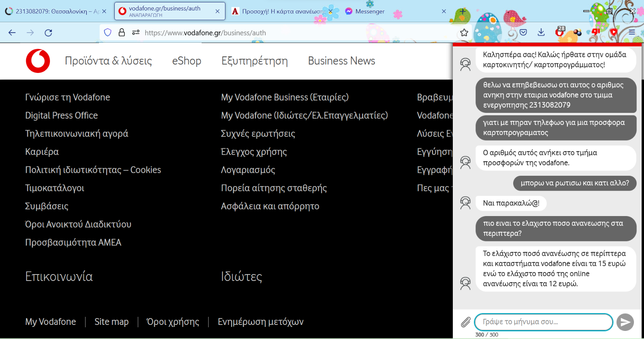Open the Συχνές ερωτήσεις link
The height and width of the screenshot is (339, 644).
(x=258, y=133)
